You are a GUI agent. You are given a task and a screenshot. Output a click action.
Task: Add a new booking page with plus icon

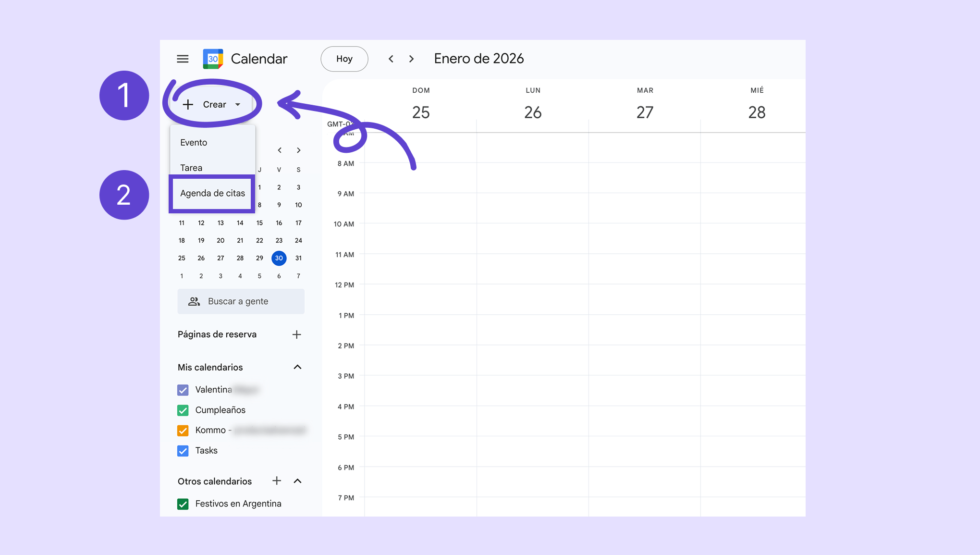point(296,334)
